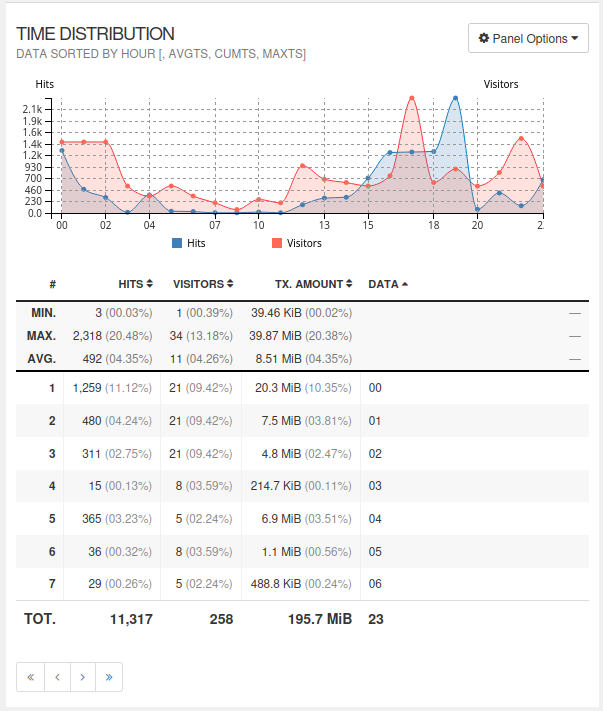Sort by Data column header
This screenshot has height=711, width=603.
[x=388, y=284]
